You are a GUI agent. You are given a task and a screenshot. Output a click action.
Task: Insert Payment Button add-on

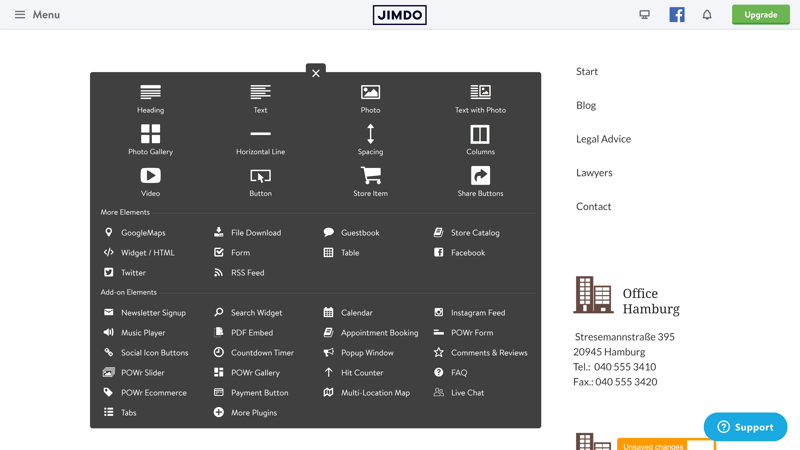251,392
